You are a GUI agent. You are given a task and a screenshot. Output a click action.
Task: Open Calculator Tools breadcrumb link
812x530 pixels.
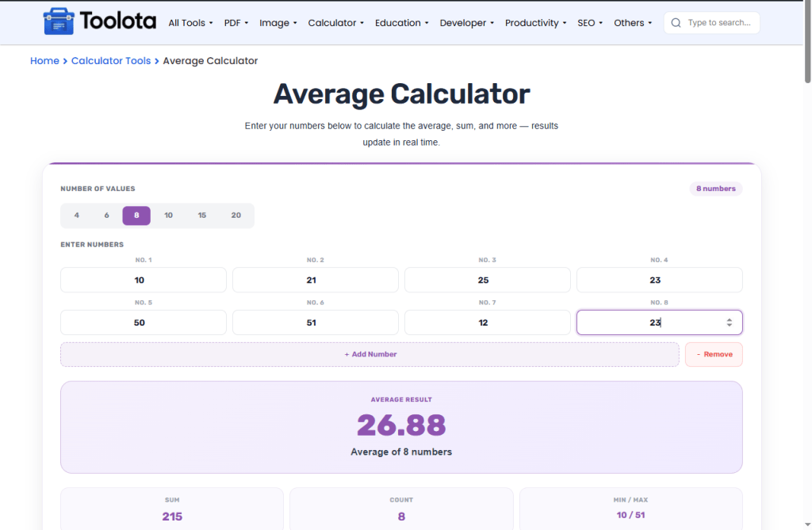click(111, 60)
